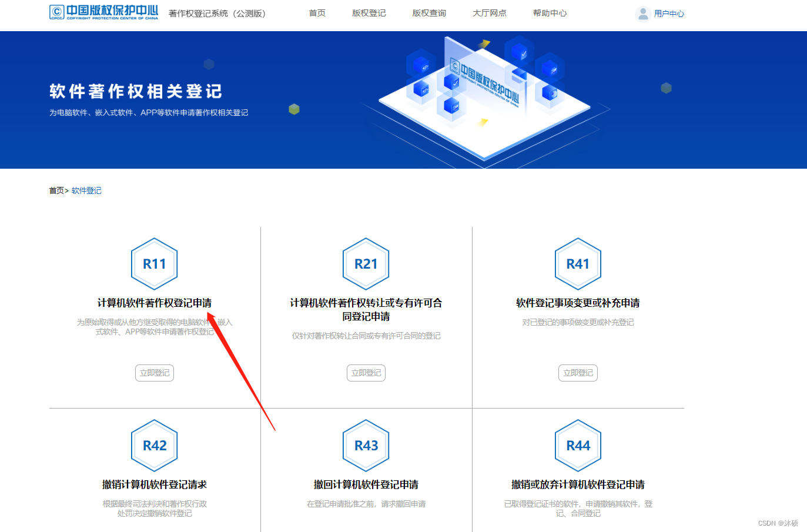The image size is (807, 532).
Task: Open the 软件登记 breadcrumb link
Action: click(86, 190)
